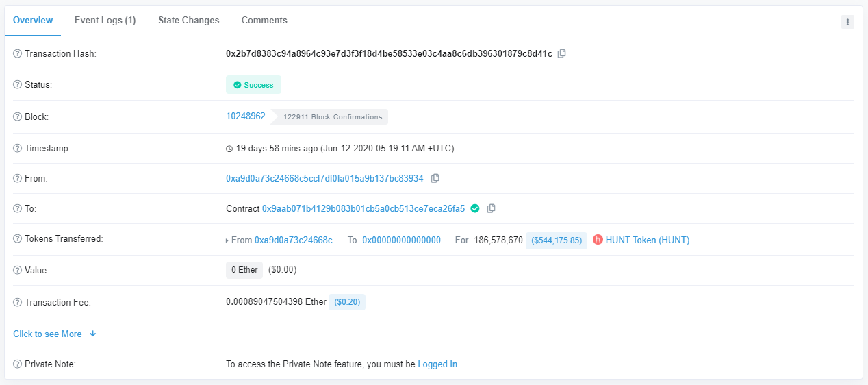Click the ($544,175.85) token value badge
The image size is (868, 385).
(557, 240)
